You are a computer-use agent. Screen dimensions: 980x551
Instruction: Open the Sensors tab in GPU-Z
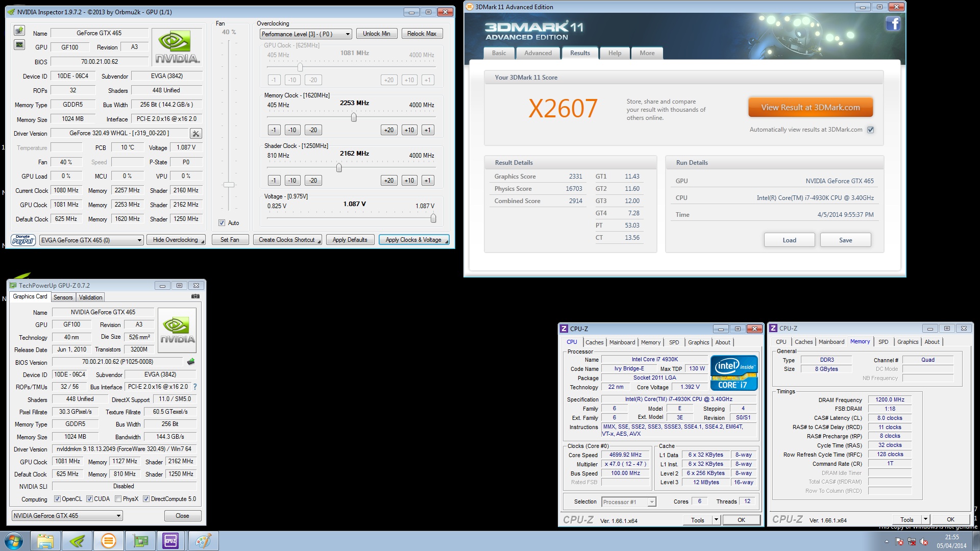(63, 297)
